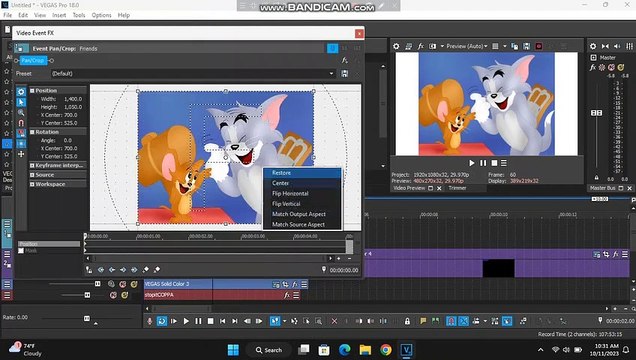Choose Flip Horizontal from context menu

pyautogui.click(x=302, y=193)
